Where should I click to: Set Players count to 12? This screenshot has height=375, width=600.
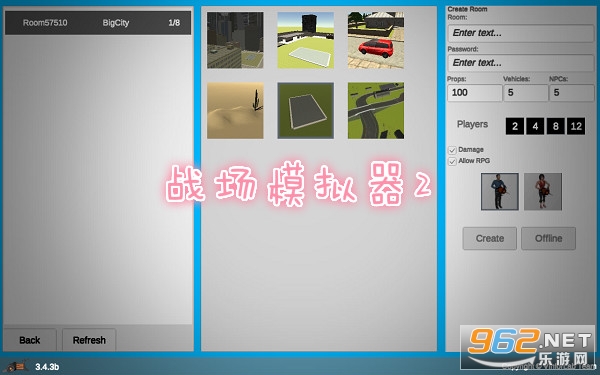click(576, 126)
